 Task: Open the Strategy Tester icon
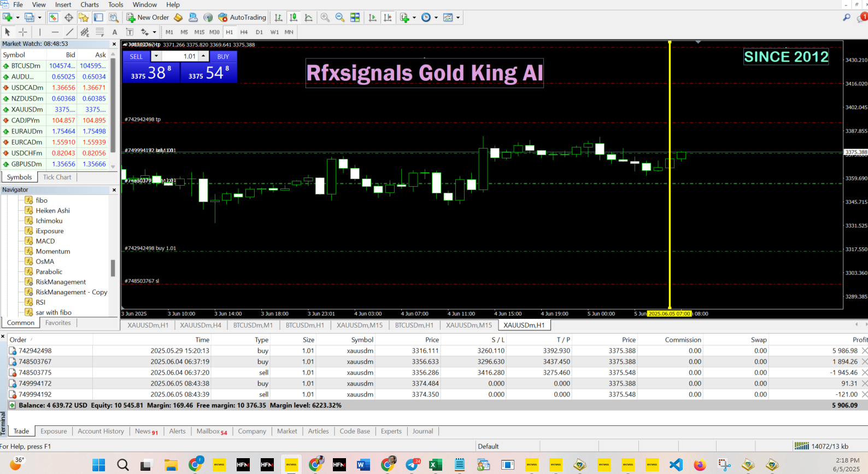pos(113,17)
